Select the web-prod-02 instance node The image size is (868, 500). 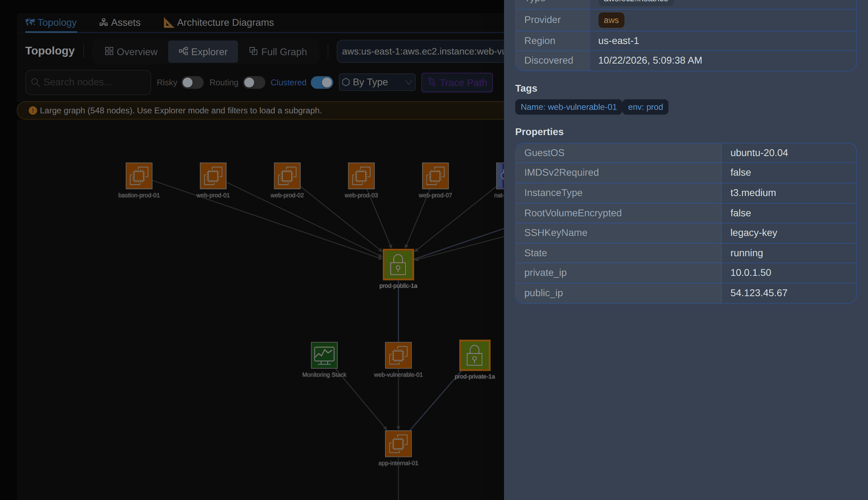(x=287, y=176)
